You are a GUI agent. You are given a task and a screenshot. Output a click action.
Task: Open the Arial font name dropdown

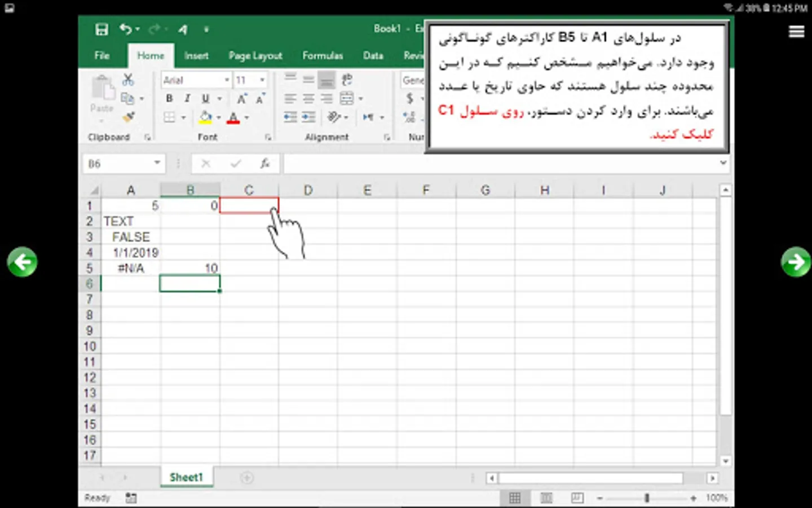click(x=227, y=80)
